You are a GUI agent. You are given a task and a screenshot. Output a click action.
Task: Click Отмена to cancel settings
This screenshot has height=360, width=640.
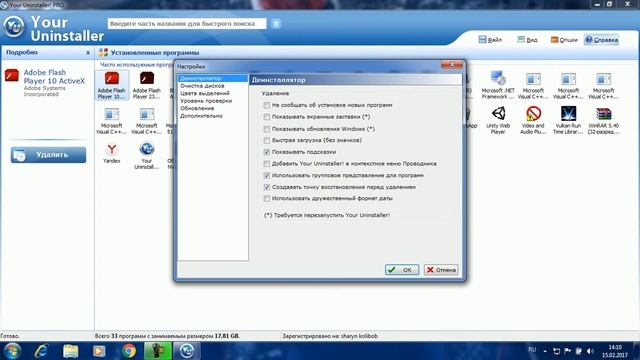pyautogui.click(x=441, y=270)
